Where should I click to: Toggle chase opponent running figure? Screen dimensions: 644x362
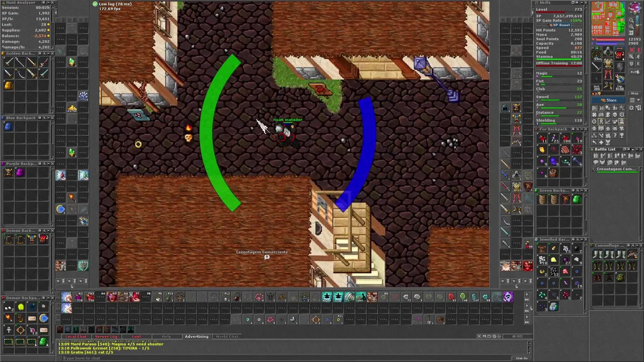(x=638, y=56)
